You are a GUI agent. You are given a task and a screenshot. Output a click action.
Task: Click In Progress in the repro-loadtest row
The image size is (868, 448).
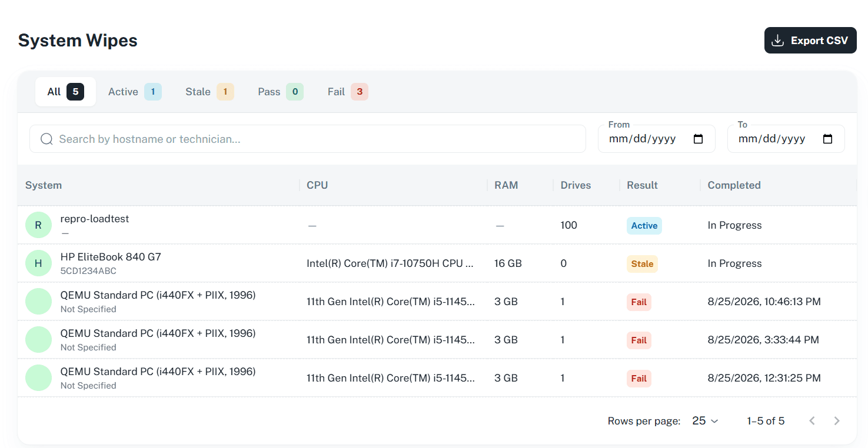click(734, 225)
